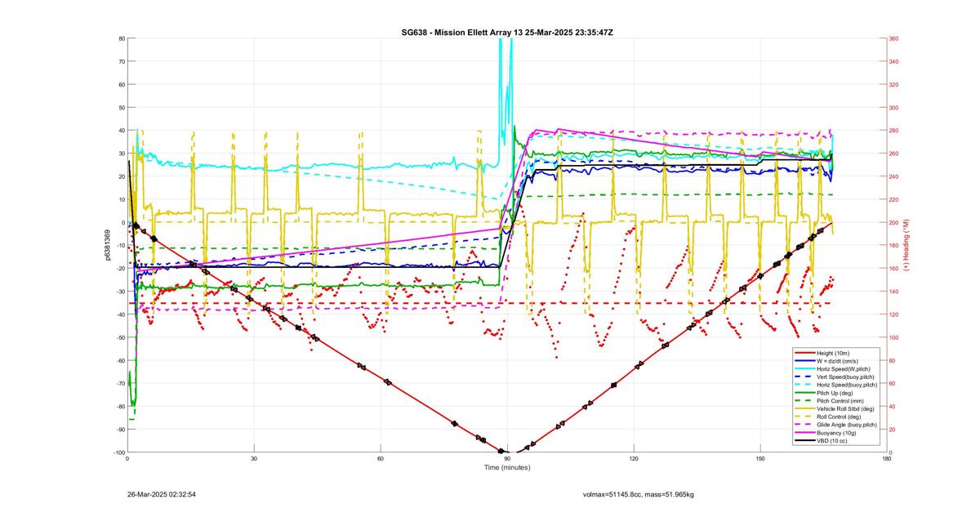This screenshot has height=508, width=980.
Task: Click right heading axis tick label 280
Action: [x=894, y=131]
